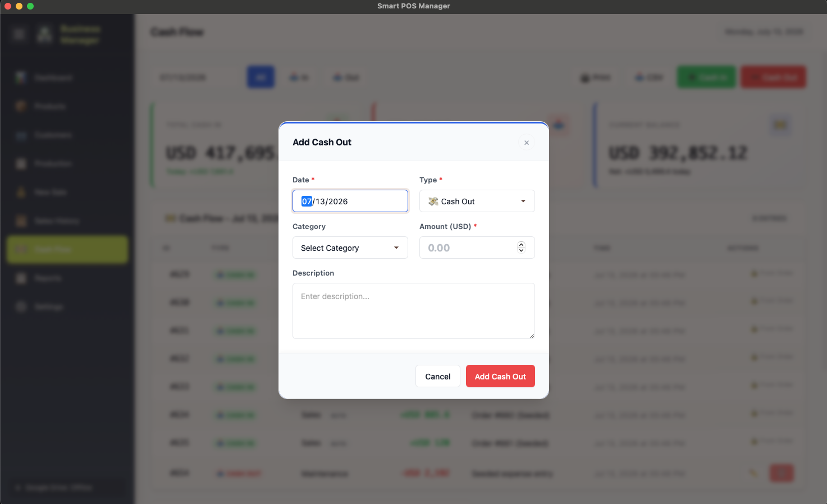Screen dimensions: 827x504
Task: Click the Description label
Action: click(x=313, y=273)
